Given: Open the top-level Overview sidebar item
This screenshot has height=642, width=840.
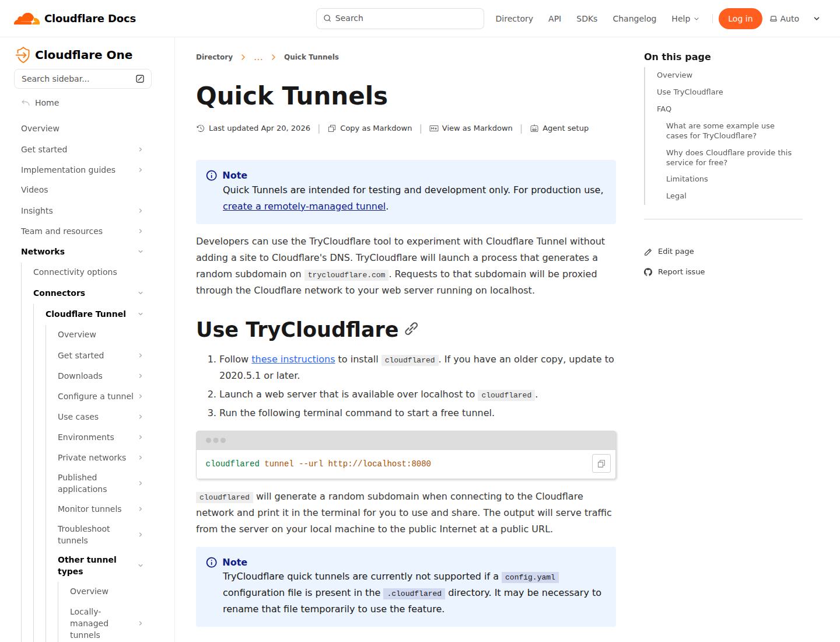Looking at the screenshot, I should pyautogui.click(x=40, y=128).
